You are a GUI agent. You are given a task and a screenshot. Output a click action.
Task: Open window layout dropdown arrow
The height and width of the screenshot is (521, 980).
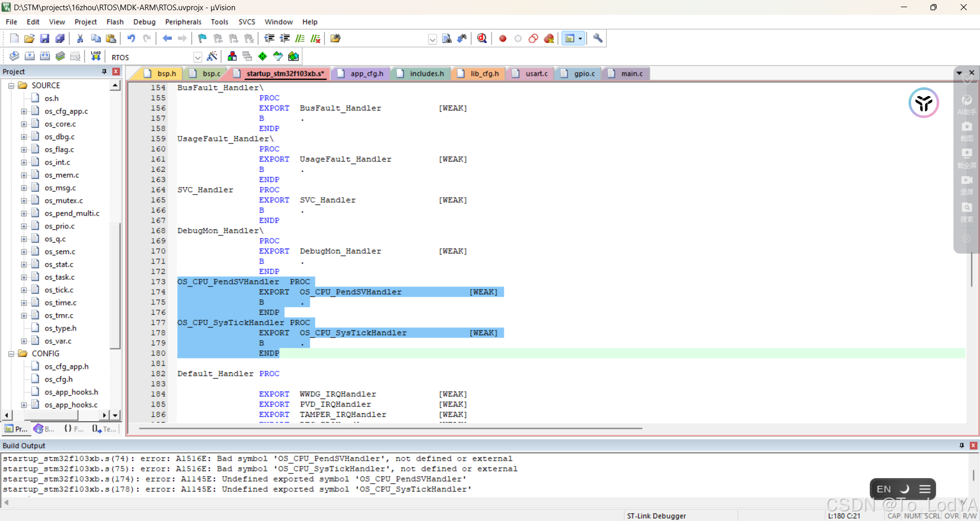click(x=580, y=38)
